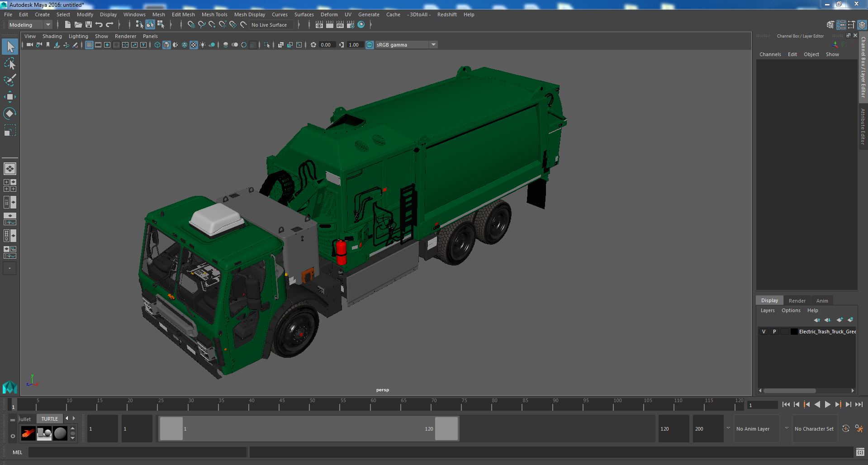
Task: Toggle smooth shade all in viewport
Action: click(x=166, y=45)
